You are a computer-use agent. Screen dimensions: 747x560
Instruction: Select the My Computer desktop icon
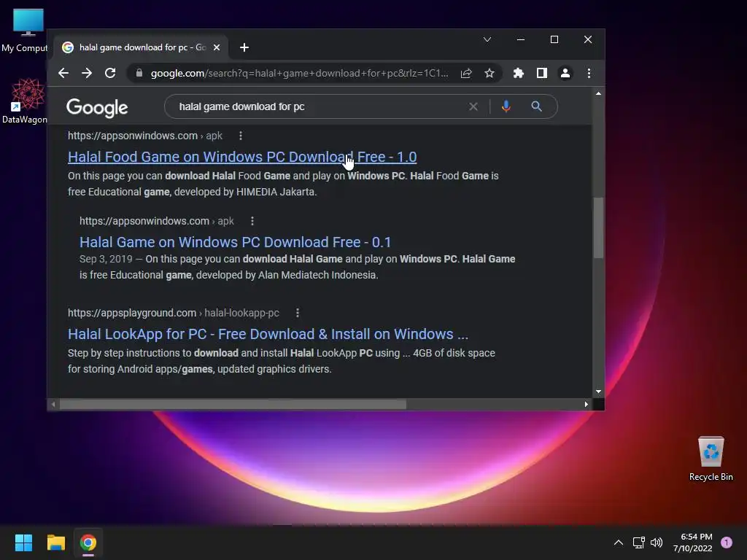point(25,30)
